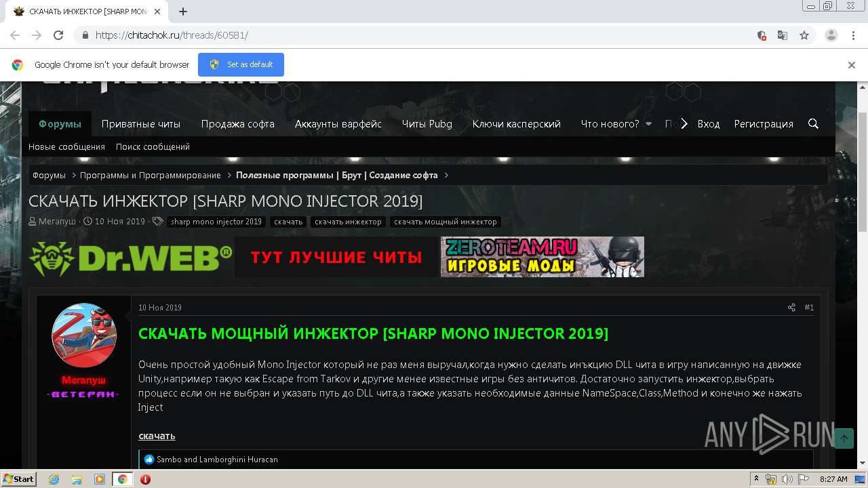The width and height of the screenshot is (868, 488).
Task: Show hidden tray icons arrow
Action: [x=757, y=479]
